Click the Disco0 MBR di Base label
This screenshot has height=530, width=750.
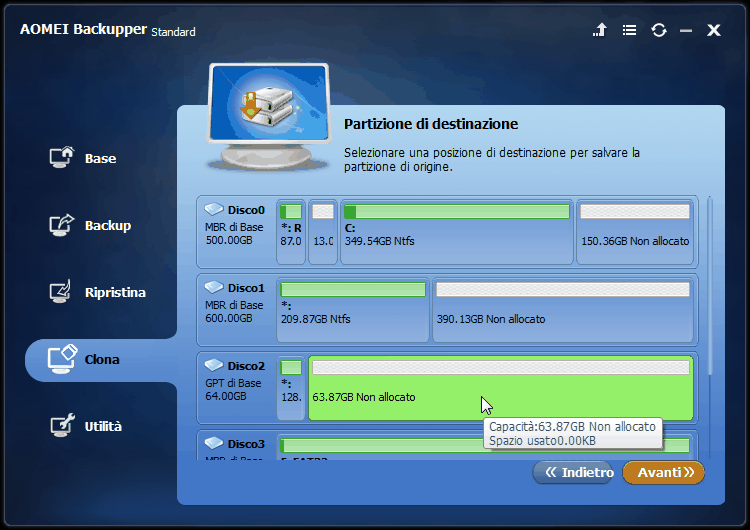click(x=234, y=227)
